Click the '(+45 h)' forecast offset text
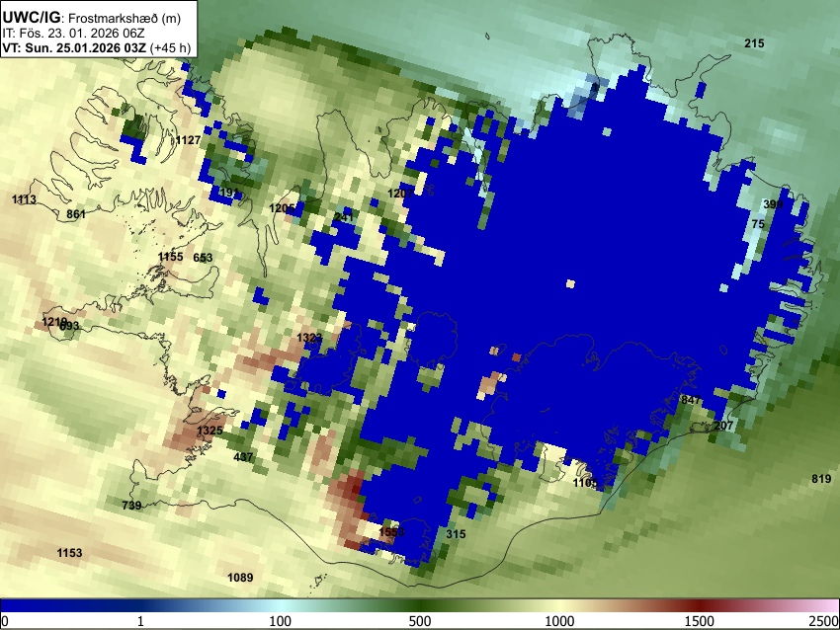The image size is (840, 630). click(170, 47)
